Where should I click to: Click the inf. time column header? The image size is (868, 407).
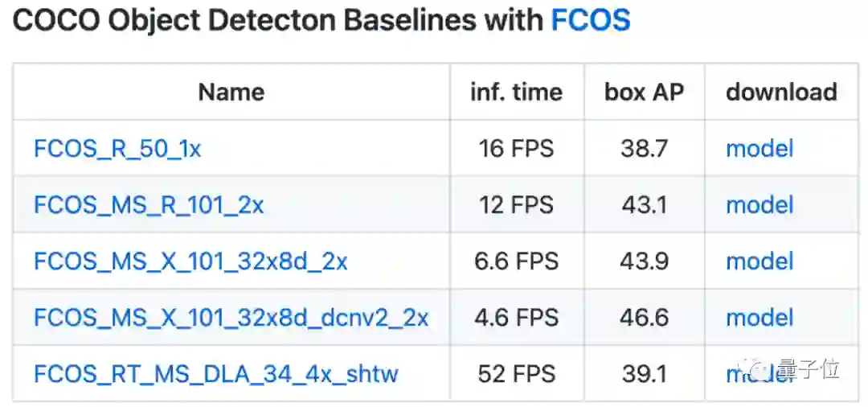(516, 92)
